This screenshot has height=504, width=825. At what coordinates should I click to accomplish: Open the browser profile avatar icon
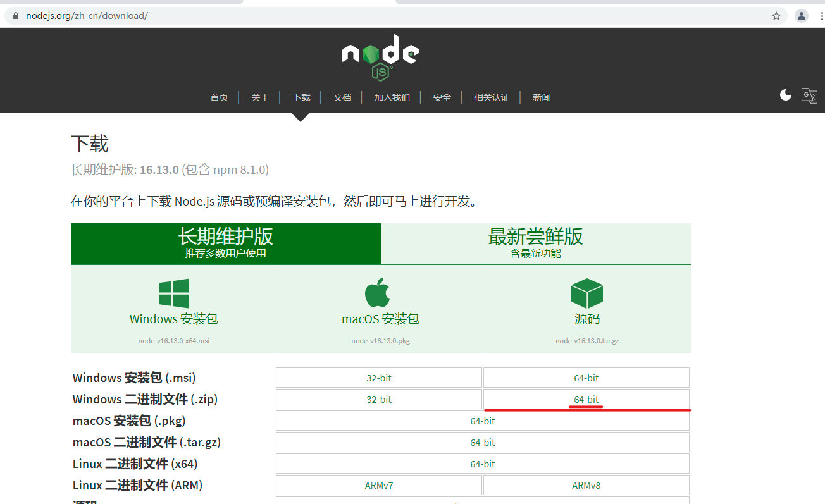pyautogui.click(x=801, y=16)
